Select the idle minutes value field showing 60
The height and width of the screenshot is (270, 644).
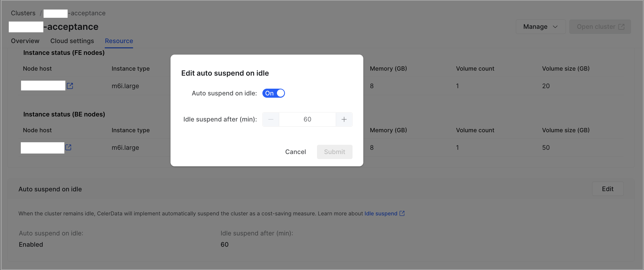(307, 119)
